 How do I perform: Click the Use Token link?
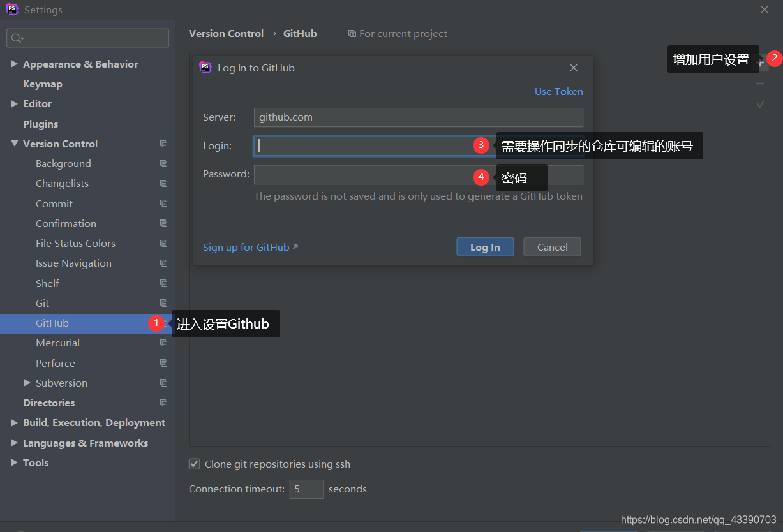pos(559,92)
